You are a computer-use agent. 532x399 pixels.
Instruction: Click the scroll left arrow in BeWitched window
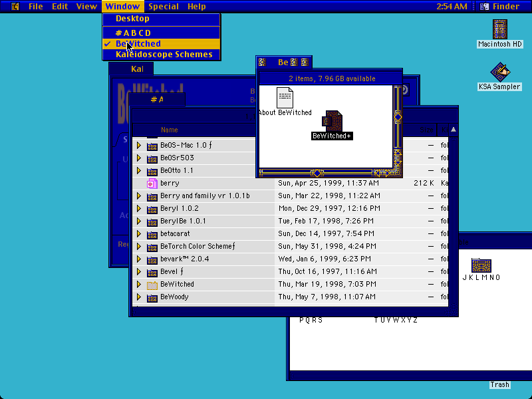point(378,173)
